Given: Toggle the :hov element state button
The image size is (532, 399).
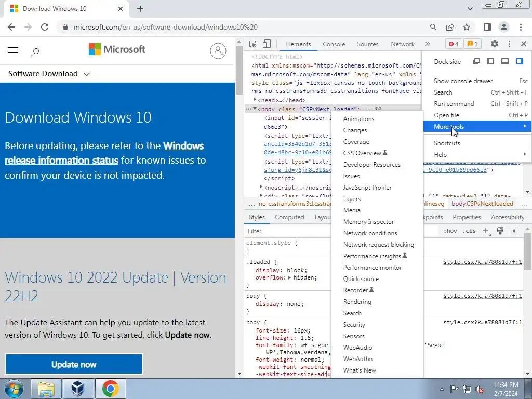Looking at the screenshot, I should tap(450, 231).
